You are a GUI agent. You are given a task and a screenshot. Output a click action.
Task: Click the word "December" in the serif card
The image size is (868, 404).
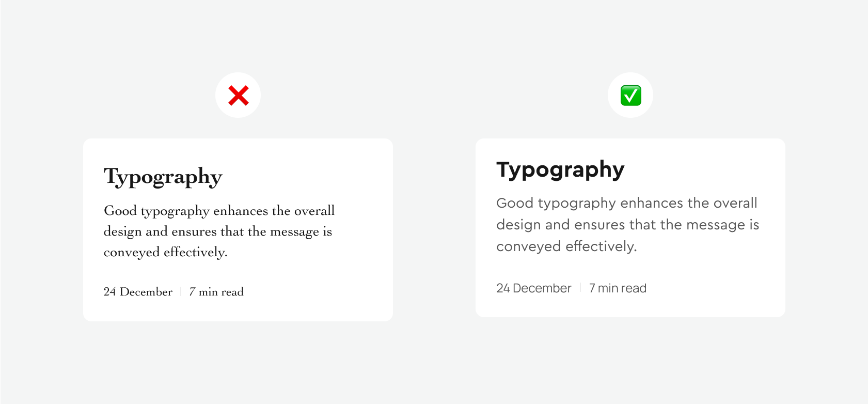point(146,292)
